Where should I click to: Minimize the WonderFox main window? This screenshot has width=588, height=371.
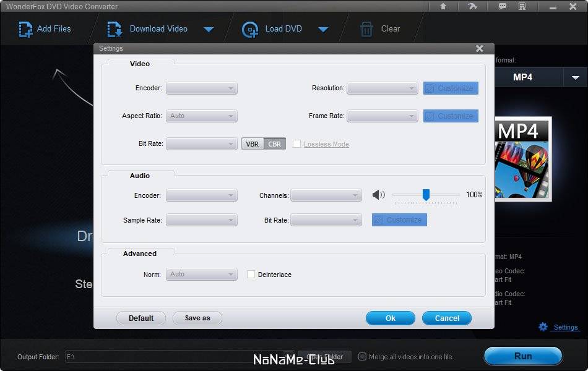(553, 7)
